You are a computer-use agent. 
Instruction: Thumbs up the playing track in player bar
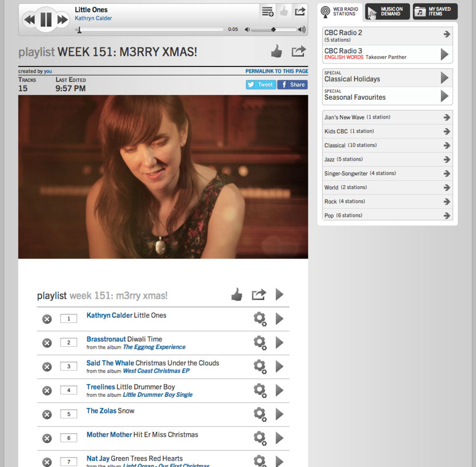pyautogui.click(x=284, y=11)
